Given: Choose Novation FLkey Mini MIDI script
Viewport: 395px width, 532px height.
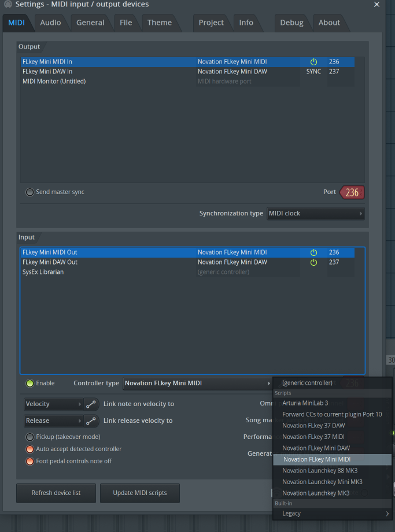Looking at the screenshot, I should tap(333, 459).
